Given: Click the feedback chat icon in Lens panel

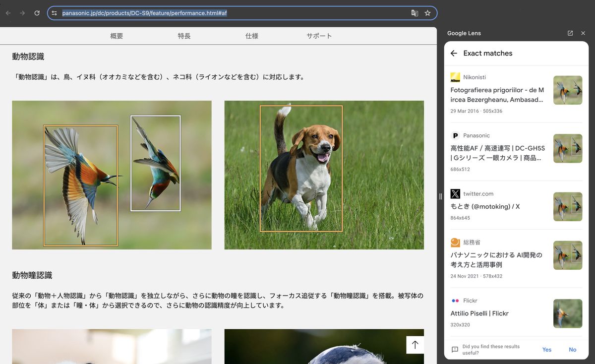Looking at the screenshot, I should coord(454,350).
